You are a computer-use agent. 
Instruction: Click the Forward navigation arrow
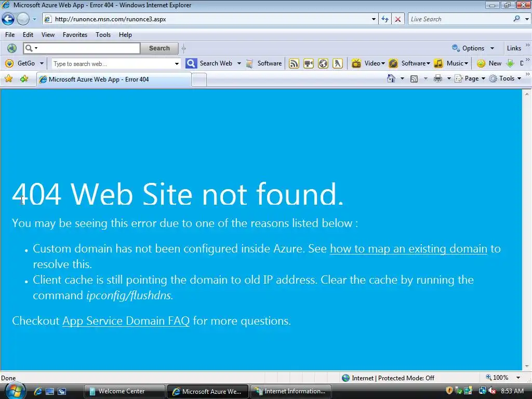click(23, 19)
